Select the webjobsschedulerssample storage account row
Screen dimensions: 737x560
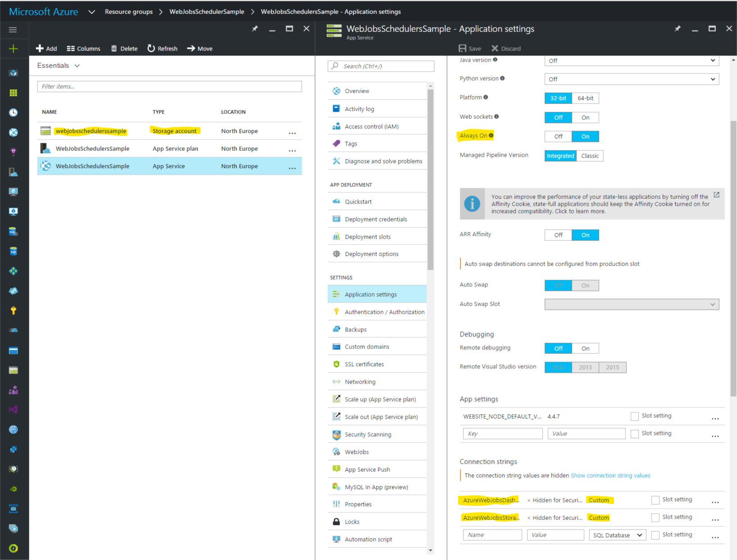169,131
